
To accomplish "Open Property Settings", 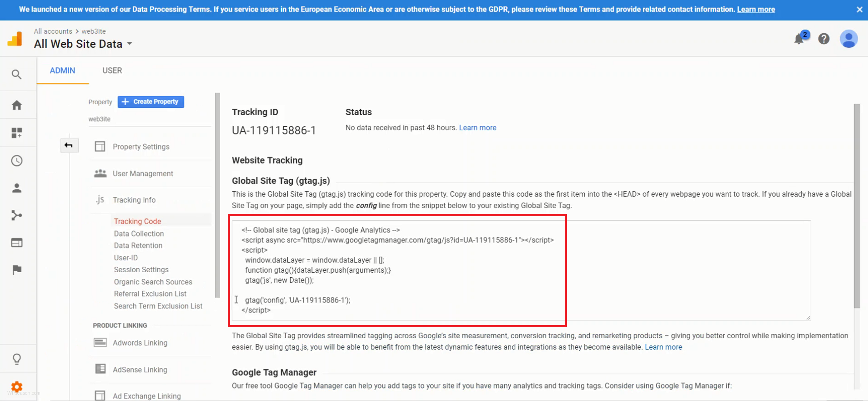I will click(x=141, y=147).
